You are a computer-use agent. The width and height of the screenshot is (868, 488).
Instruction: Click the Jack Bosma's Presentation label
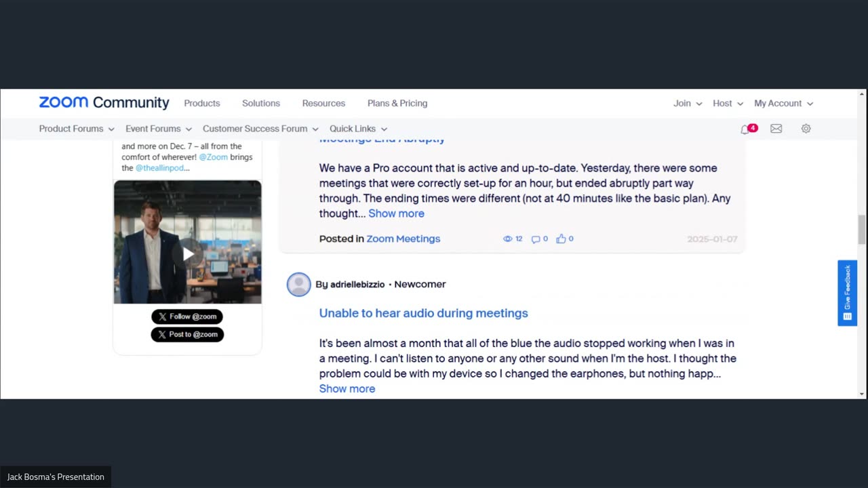(x=56, y=477)
